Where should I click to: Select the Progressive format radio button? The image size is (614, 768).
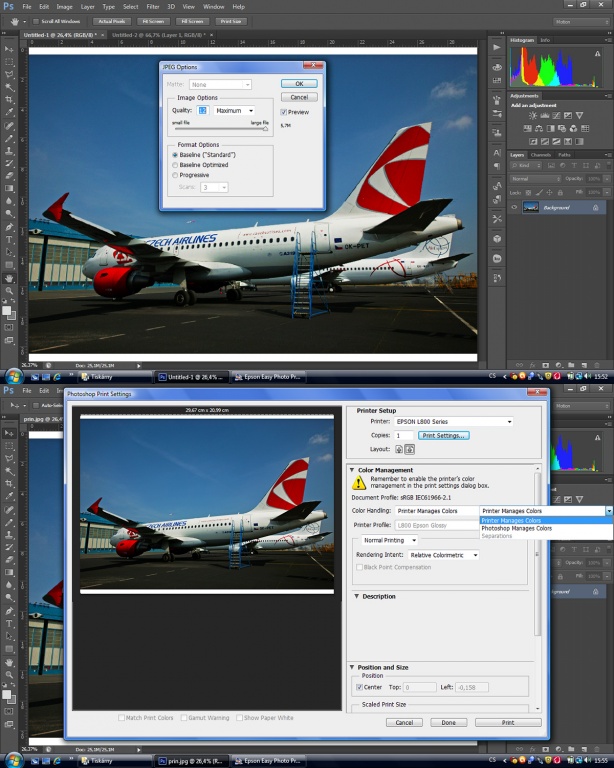(x=175, y=175)
